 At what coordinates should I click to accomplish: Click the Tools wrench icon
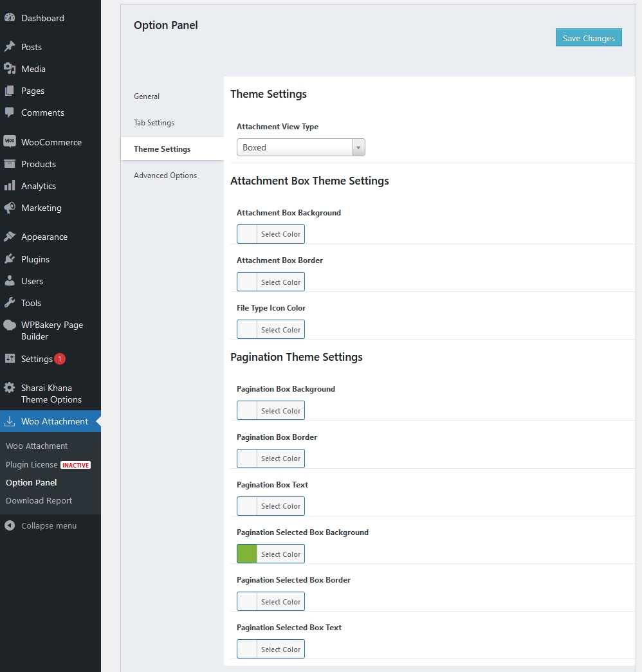10,303
